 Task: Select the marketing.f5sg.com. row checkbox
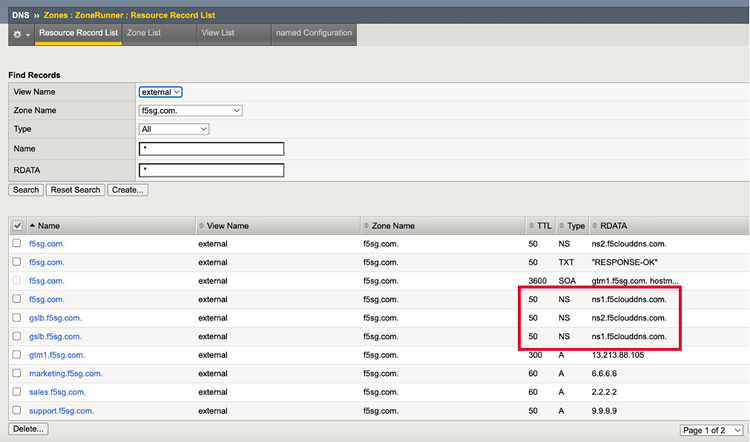tap(16, 374)
